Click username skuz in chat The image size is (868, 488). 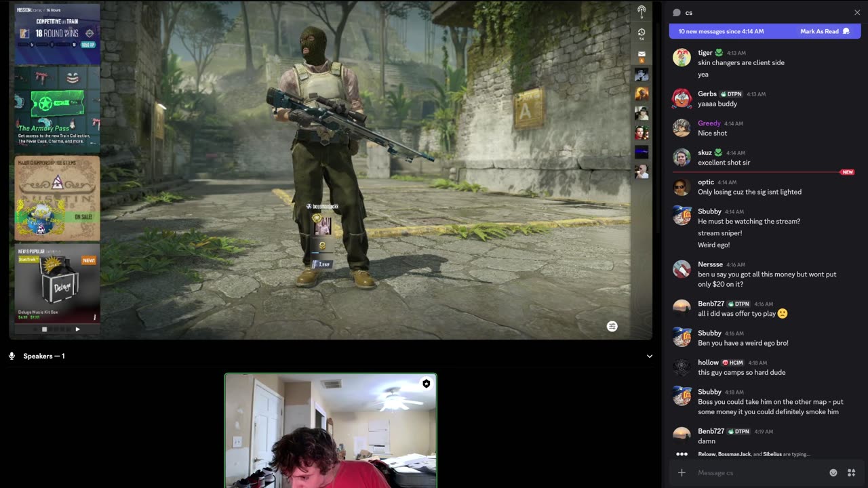705,153
